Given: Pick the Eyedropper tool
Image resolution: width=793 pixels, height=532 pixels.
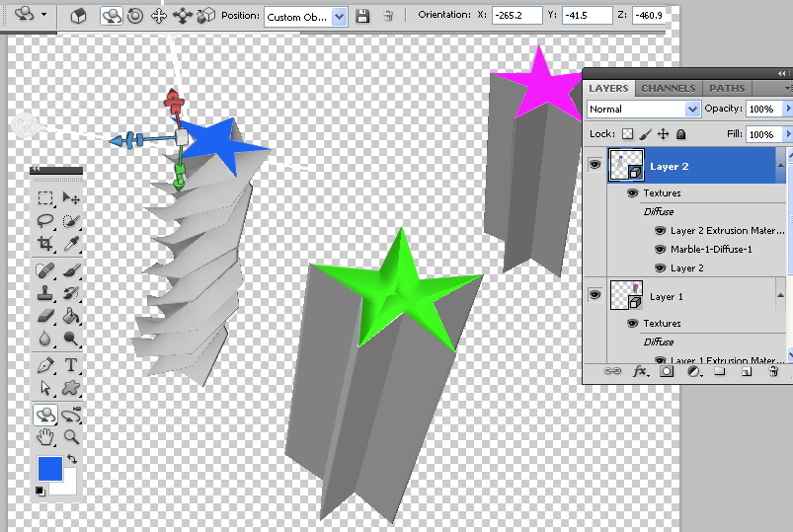Looking at the screenshot, I should click(71, 244).
